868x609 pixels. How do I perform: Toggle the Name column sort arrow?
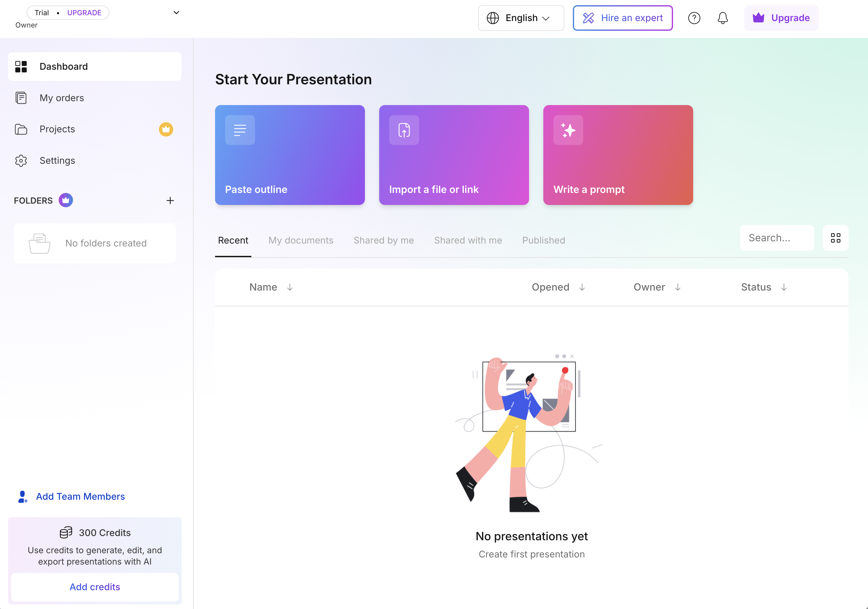pos(290,287)
